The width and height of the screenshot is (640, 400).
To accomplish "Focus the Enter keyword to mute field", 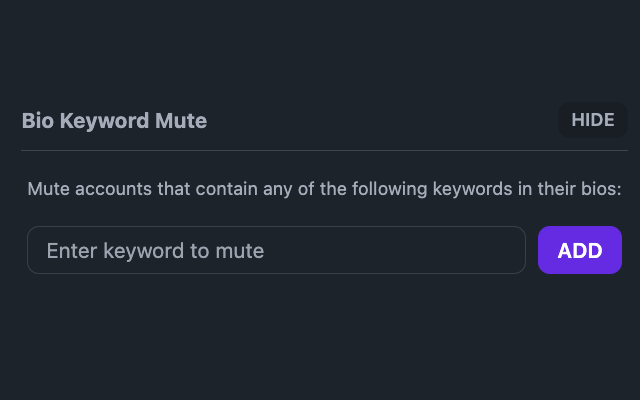I will tap(276, 250).
